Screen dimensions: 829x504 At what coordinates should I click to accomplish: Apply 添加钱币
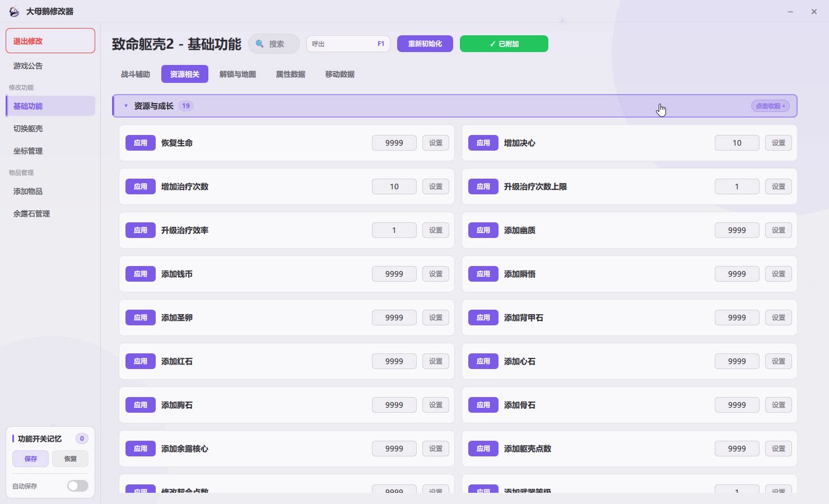[x=141, y=274]
